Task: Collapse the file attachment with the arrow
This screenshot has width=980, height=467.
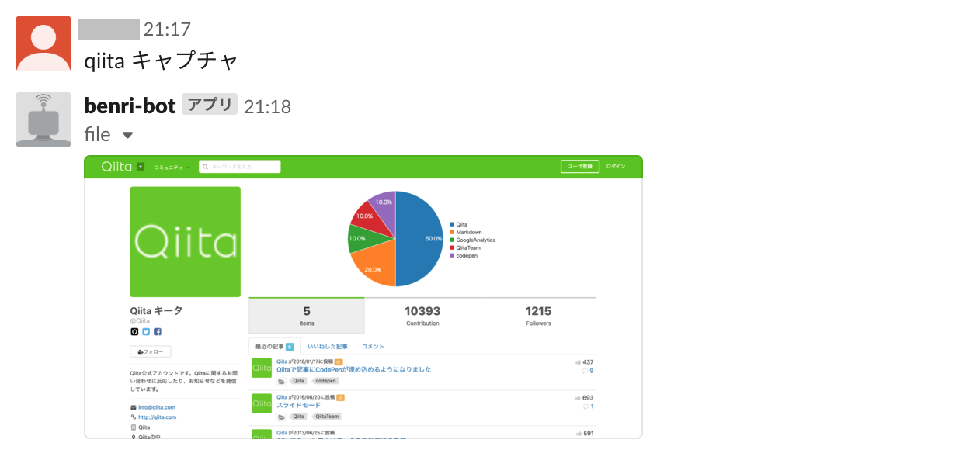Action: (127, 135)
